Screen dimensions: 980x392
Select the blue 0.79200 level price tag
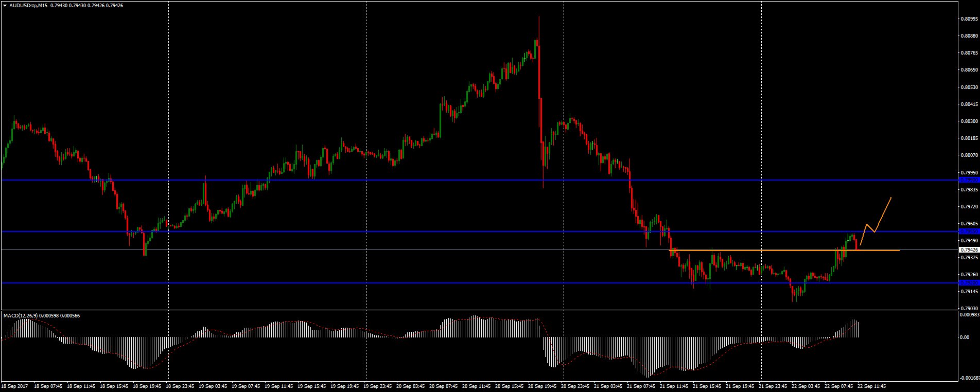pyautogui.click(x=969, y=283)
